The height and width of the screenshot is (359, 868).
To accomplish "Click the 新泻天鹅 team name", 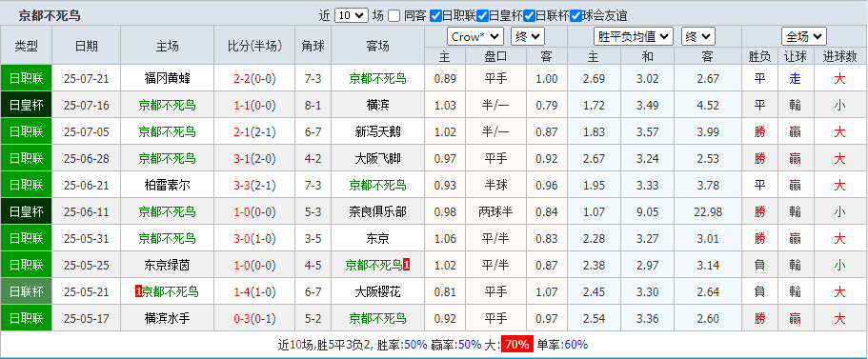I will [x=377, y=131].
